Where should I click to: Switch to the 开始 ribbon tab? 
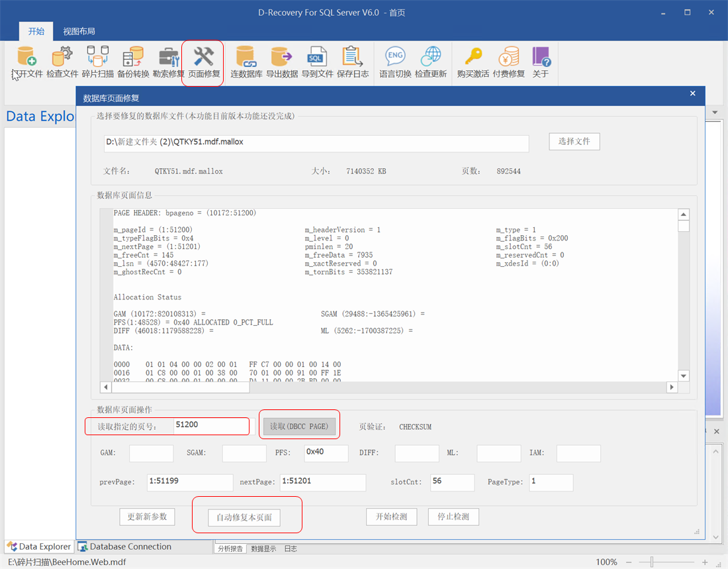[36, 31]
